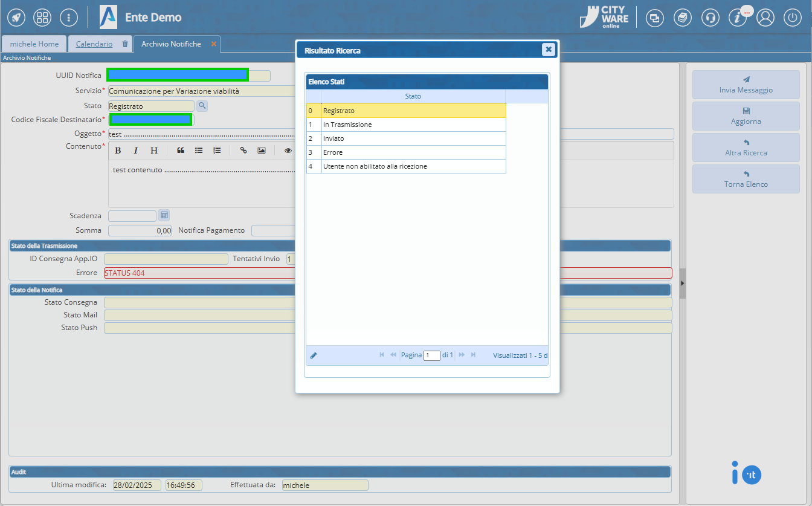Switch to the Calendario tab
The width and height of the screenshot is (812, 506).
tap(94, 44)
